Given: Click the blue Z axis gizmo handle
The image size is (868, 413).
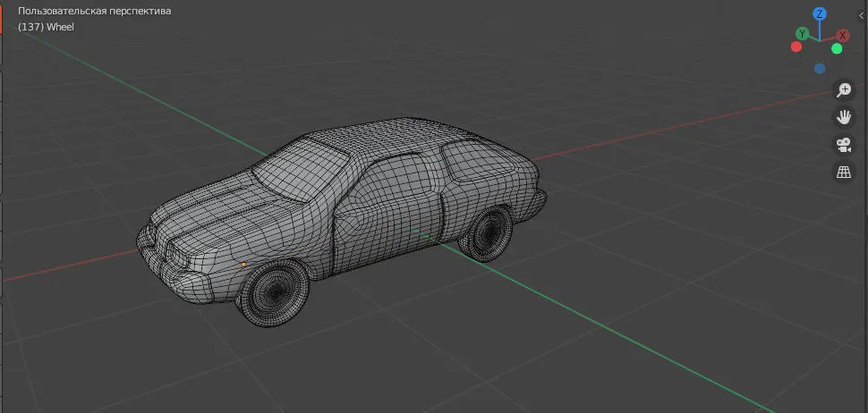Looking at the screenshot, I should coord(820,13).
